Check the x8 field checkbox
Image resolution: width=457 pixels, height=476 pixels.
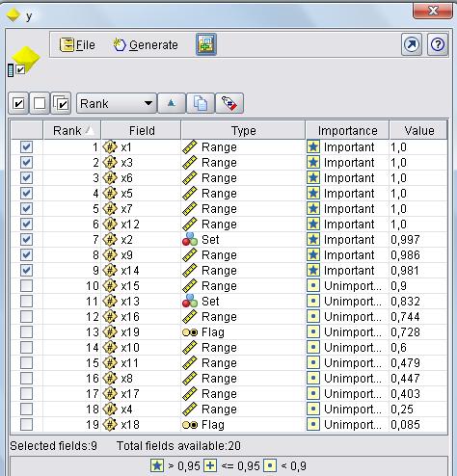26,379
